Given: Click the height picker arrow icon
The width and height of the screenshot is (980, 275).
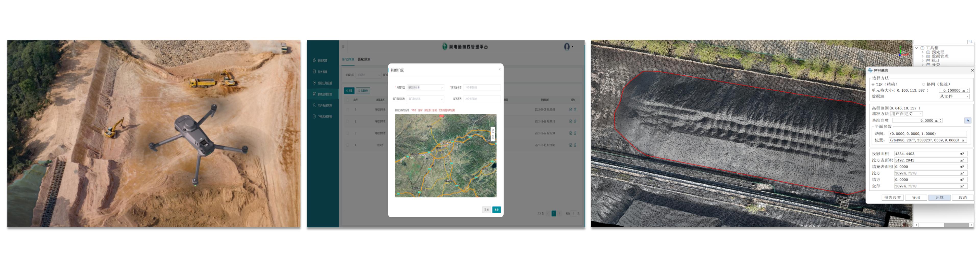Looking at the screenshot, I should [967, 120].
